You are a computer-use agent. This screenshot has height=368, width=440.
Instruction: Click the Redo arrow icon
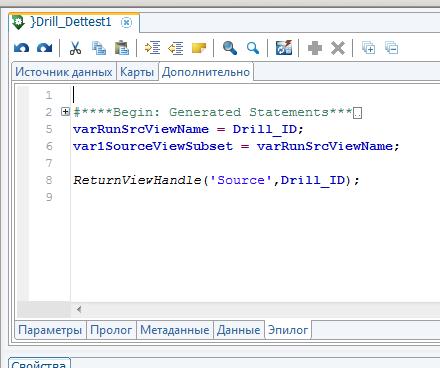coord(45,48)
